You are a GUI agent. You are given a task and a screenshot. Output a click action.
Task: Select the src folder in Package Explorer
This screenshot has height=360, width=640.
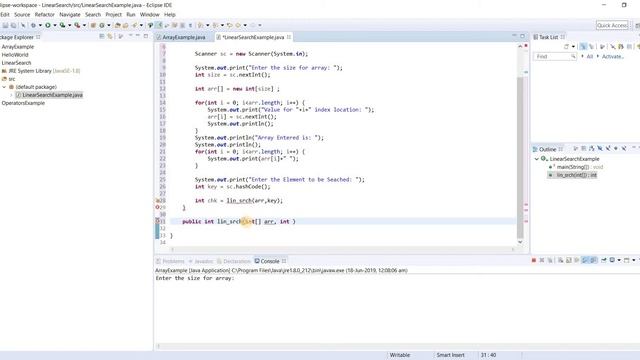pyautogui.click(x=9, y=79)
